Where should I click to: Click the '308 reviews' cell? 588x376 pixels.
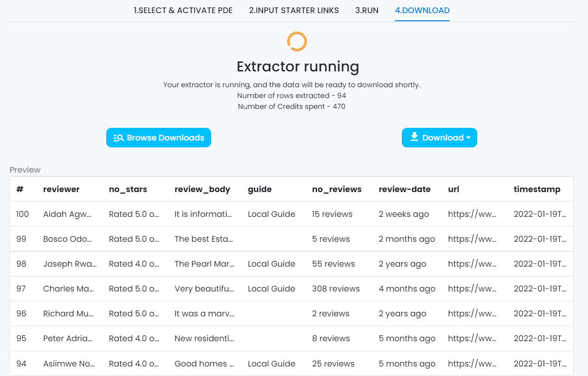click(x=336, y=289)
